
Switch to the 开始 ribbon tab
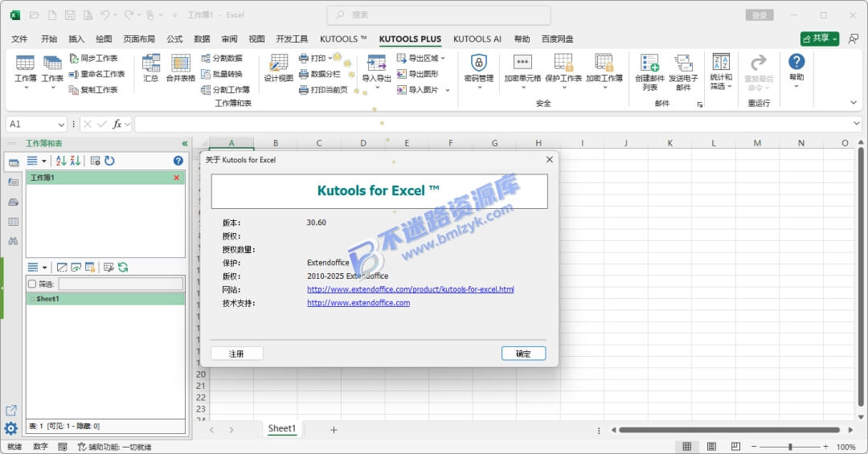click(49, 39)
